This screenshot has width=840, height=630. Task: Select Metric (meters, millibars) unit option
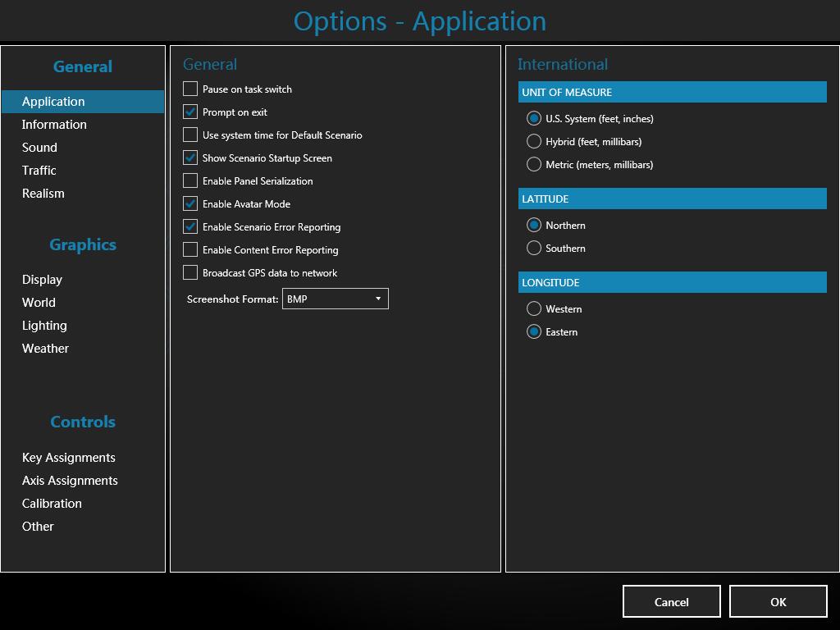tap(534, 164)
